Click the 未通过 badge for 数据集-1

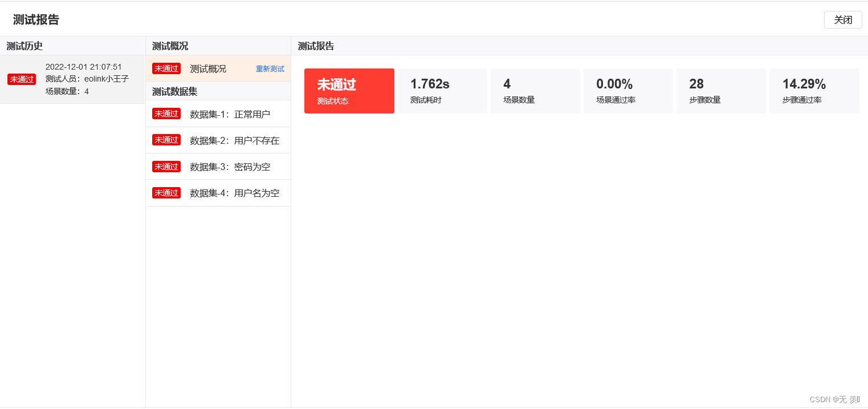pyautogui.click(x=166, y=114)
